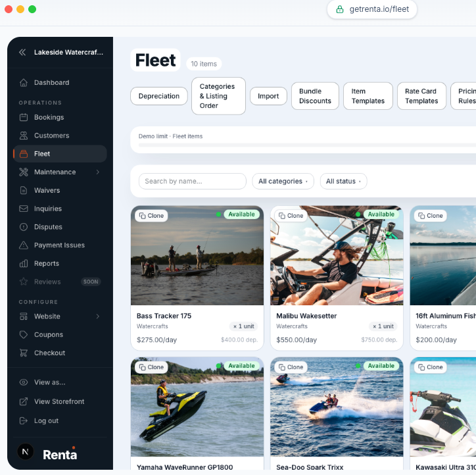
Task: Click clone icon on Bass Tracker 175
Action: 142,216
